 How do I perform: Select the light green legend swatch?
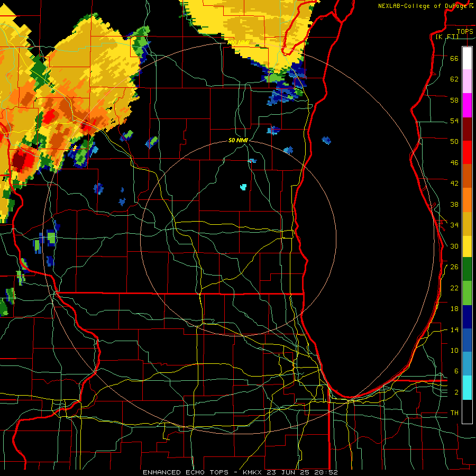(467, 293)
